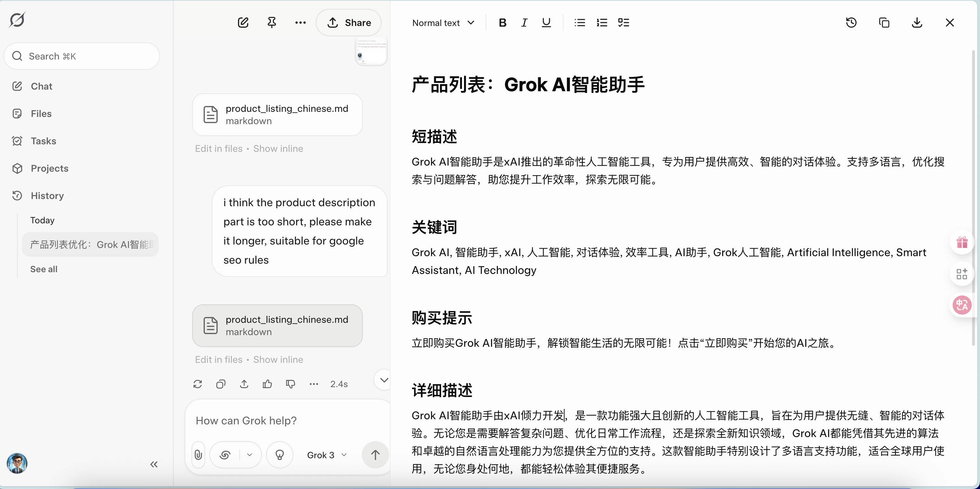The height and width of the screenshot is (489, 980).
Task: Click the 购买提示 heading
Action: pos(442,318)
